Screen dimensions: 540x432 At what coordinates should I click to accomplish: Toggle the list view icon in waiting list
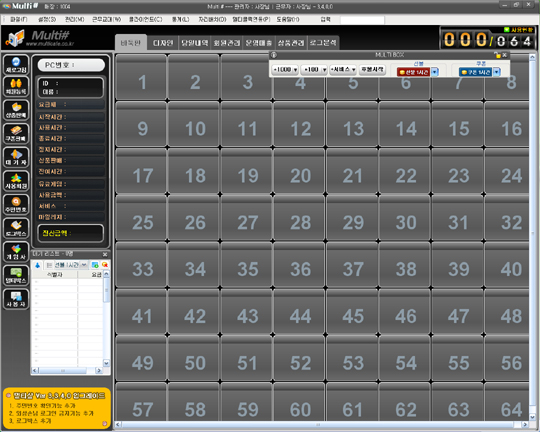click(x=49, y=265)
